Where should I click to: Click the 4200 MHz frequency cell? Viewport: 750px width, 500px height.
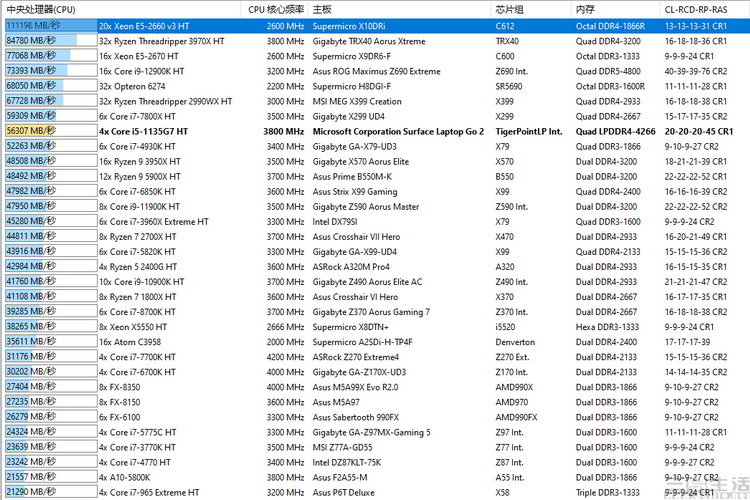(286, 357)
